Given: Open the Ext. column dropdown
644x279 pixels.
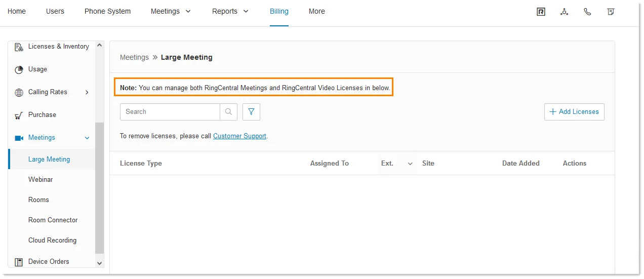Looking at the screenshot, I should 410,164.
